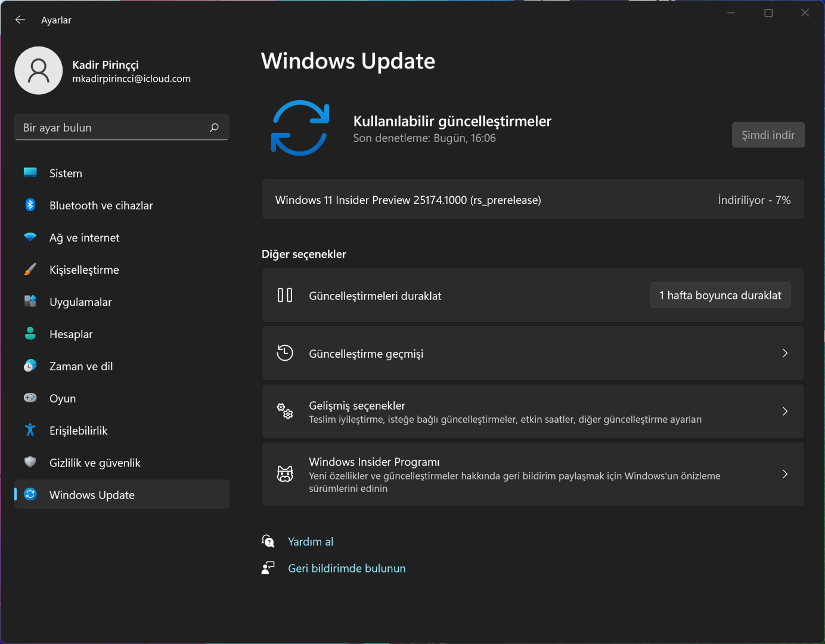Select Ağ ve internet category

pos(122,237)
